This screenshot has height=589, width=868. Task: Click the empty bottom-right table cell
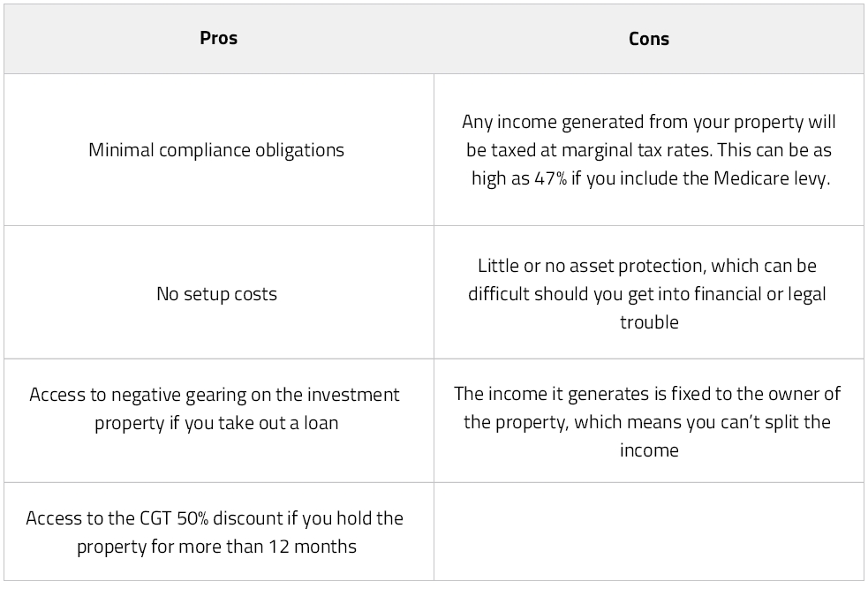pyautogui.click(x=649, y=532)
